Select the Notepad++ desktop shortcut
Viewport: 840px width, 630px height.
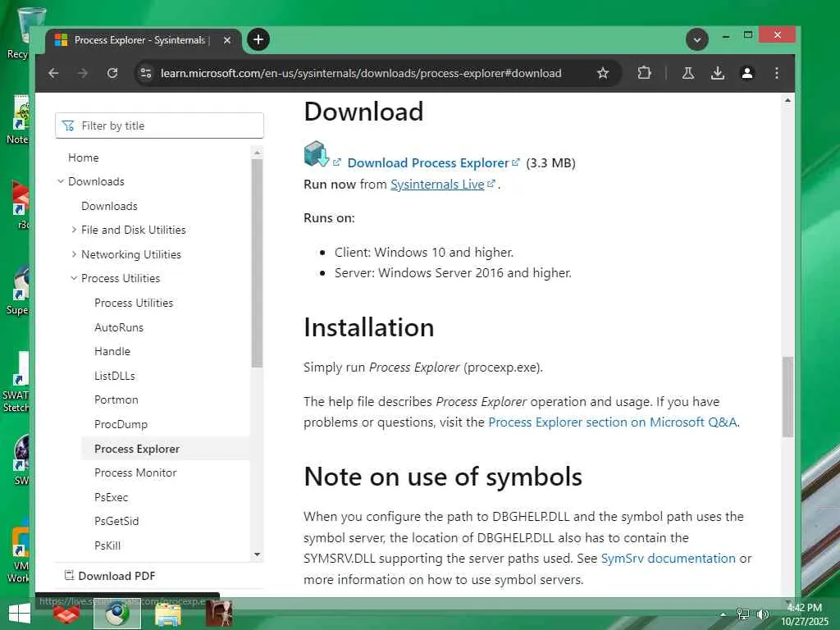[x=20, y=120]
